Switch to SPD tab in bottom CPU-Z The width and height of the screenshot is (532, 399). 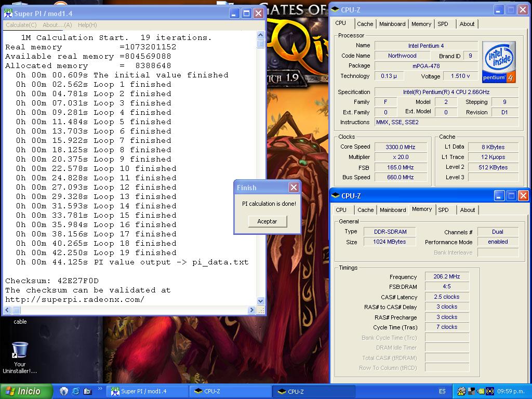tap(443, 210)
